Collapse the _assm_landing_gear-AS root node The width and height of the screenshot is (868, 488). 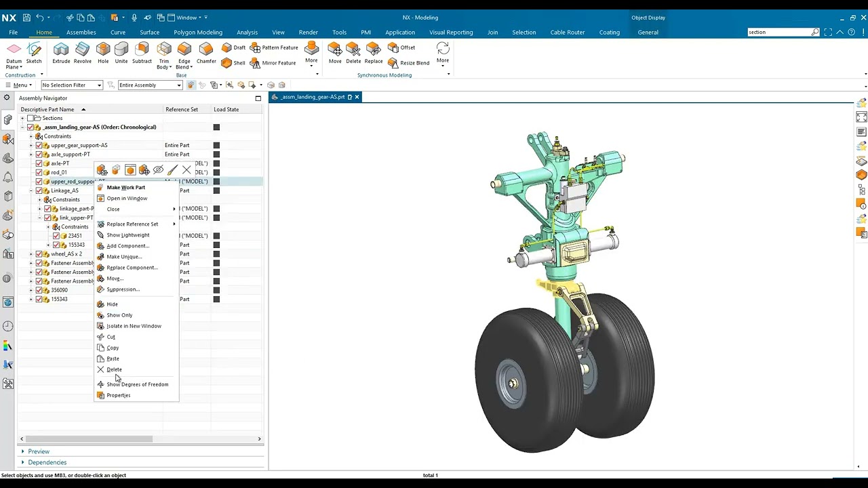pos(22,127)
